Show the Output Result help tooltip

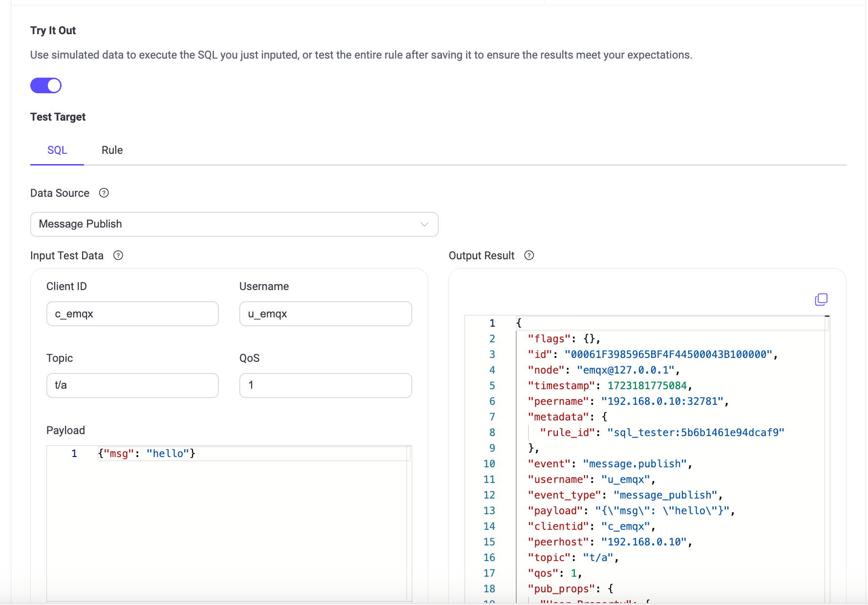pos(529,255)
